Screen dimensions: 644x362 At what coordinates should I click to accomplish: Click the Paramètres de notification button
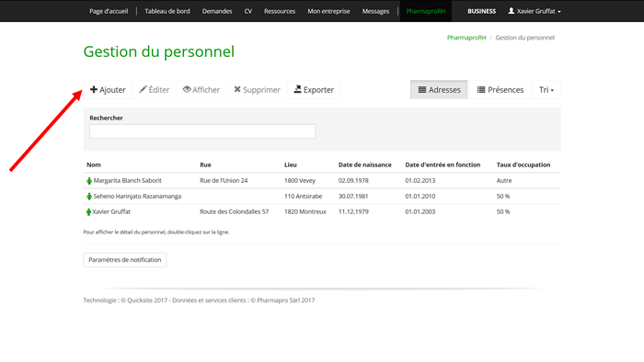pyautogui.click(x=125, y=260)
